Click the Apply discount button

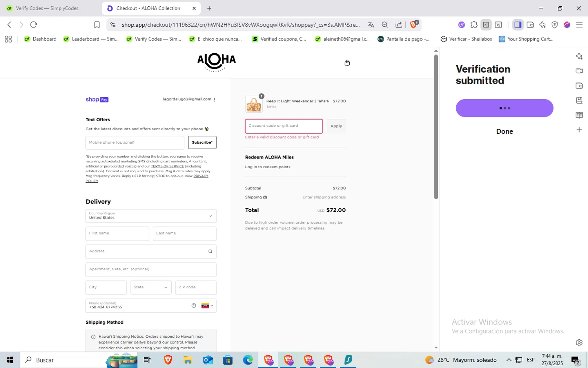pos(336,126)
